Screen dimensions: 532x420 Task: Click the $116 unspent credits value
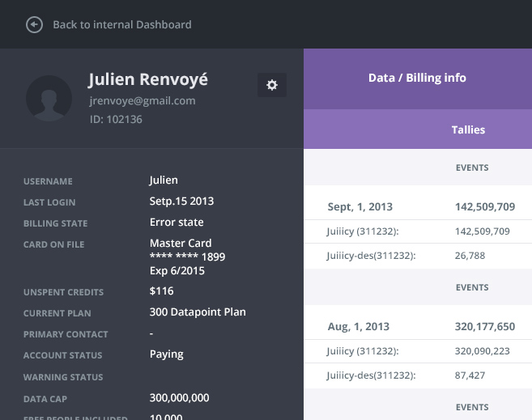pos(162,291)
